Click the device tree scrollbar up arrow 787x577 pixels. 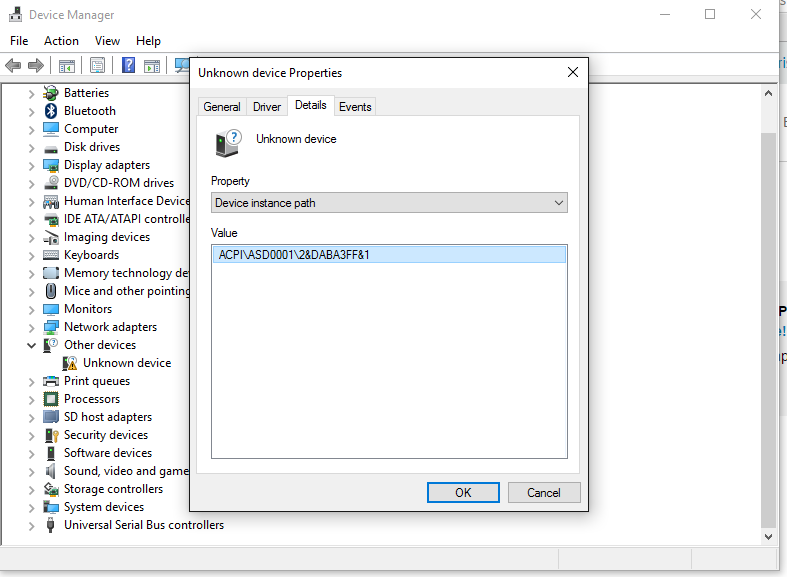click(x=768, y=93)
